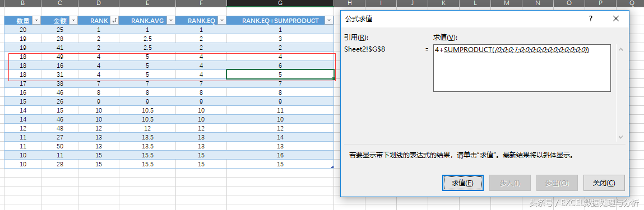Click the 引用(R): label in dialog
This screenshot has width=644, height=210.
[x=356, y=38]
